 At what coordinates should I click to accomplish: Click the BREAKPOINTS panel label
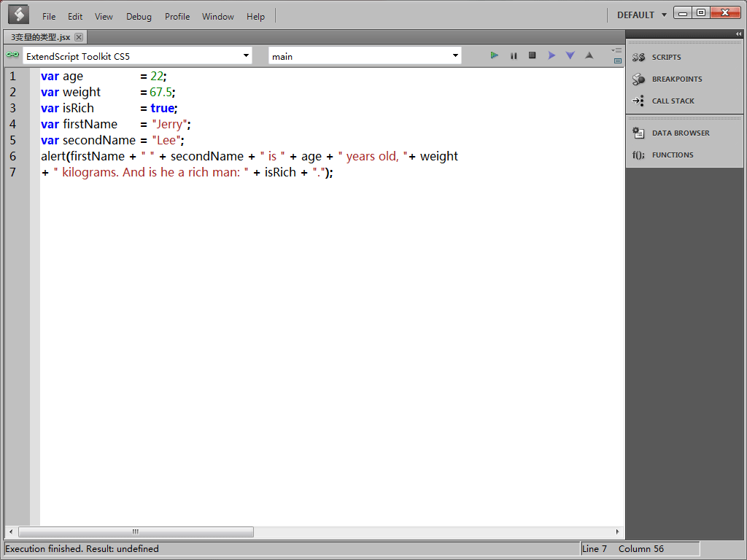[677, 79]
